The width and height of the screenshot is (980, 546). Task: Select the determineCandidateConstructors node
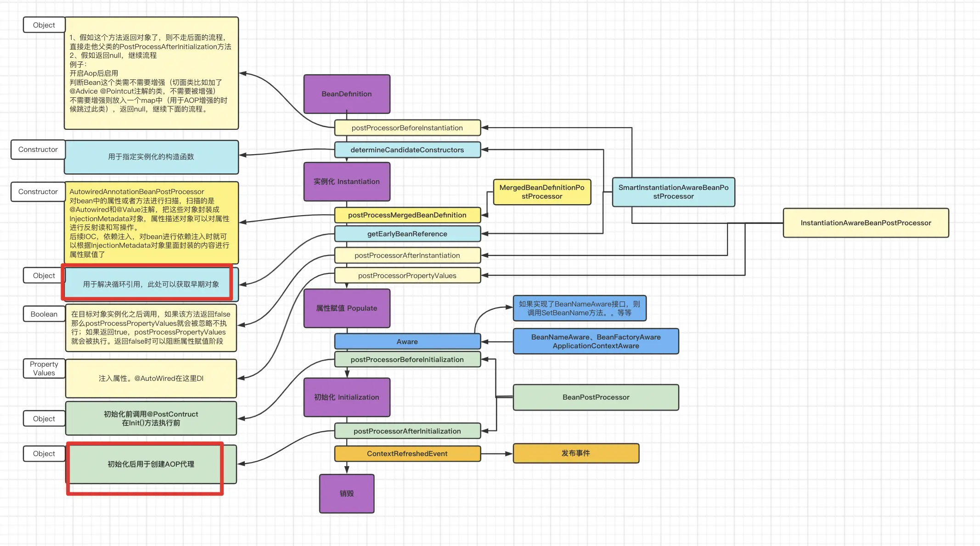coord(407,150)
